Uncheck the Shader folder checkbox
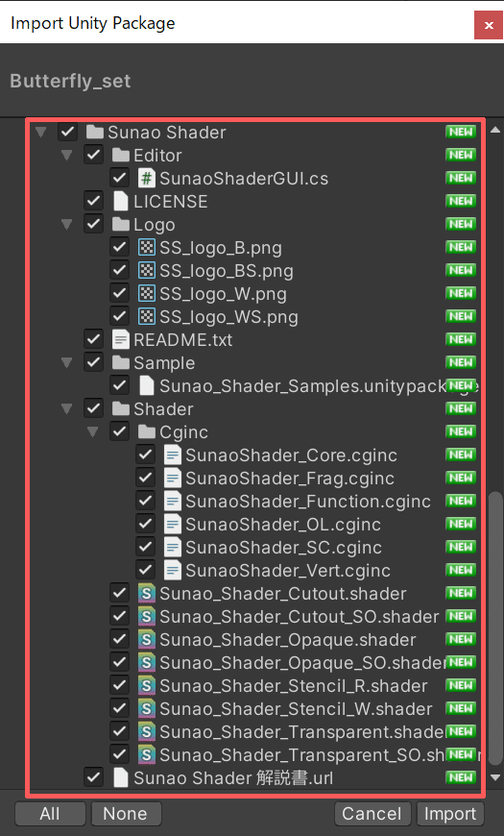The height and width of the screenshot is (836, 504). (x=94, y=408)
